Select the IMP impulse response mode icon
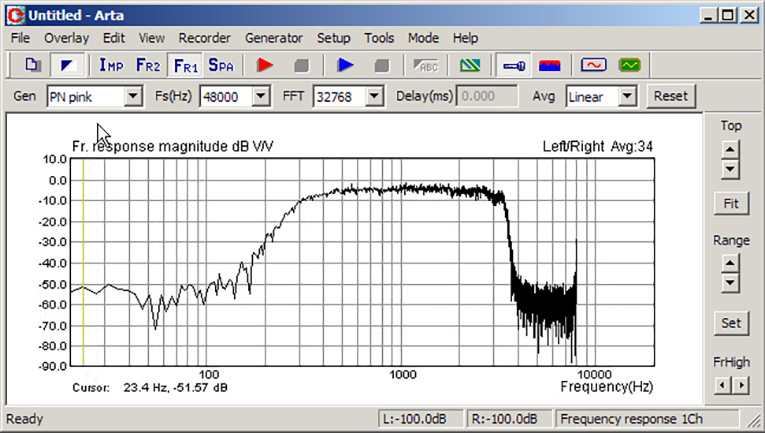The height and width of the screenshot is (433, 765). (111, 65)
